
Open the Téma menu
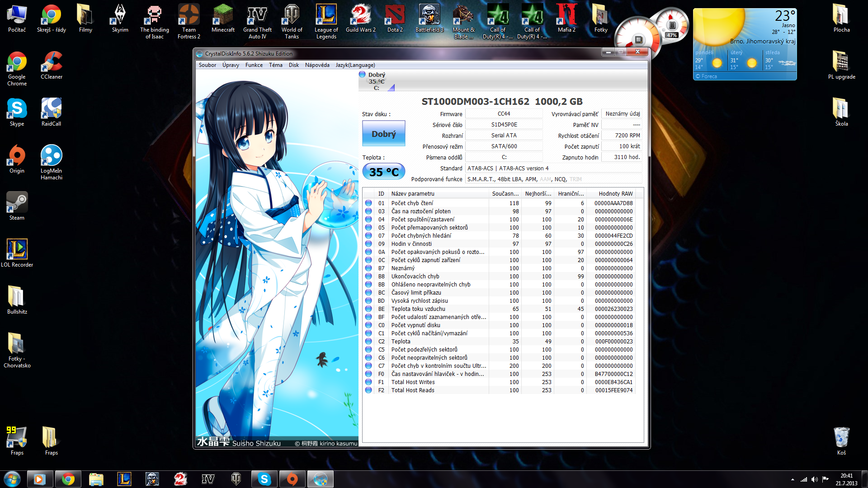(276, 65)
